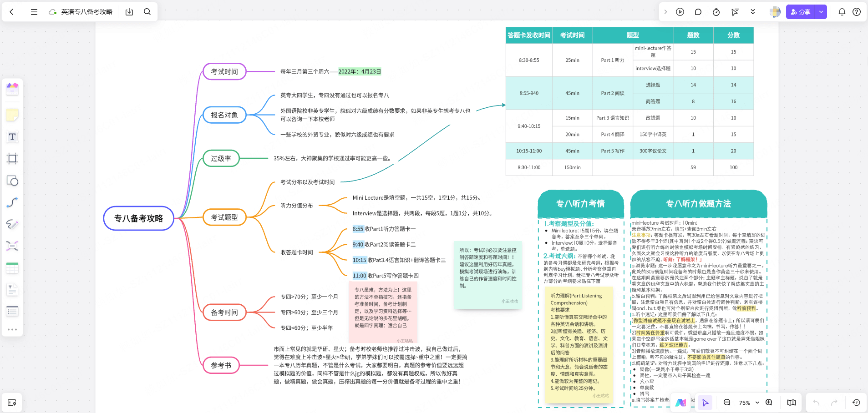Click the 专八听力做题方法 card header
Viewport: 868px width, 413px height.
point(699,204)
